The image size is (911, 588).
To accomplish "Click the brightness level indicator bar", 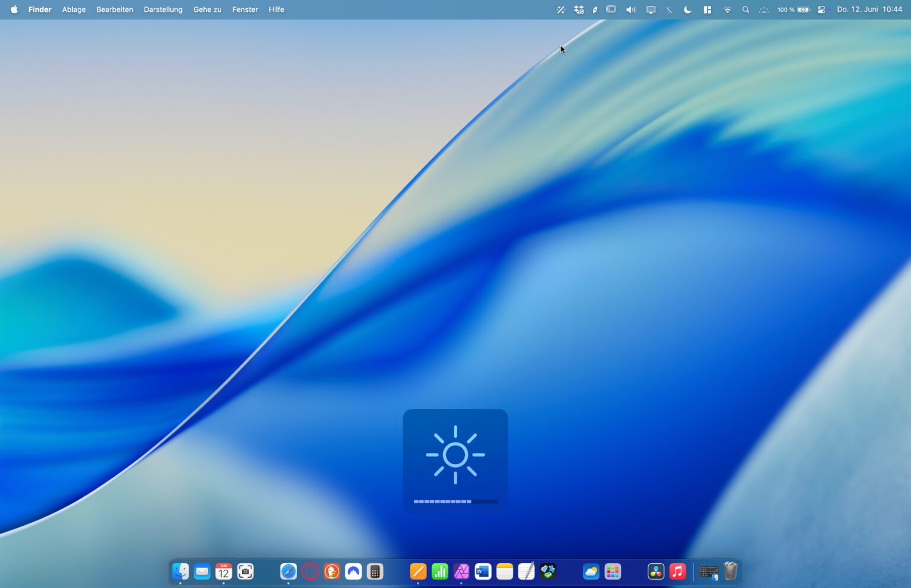I will tap(454, 501).
